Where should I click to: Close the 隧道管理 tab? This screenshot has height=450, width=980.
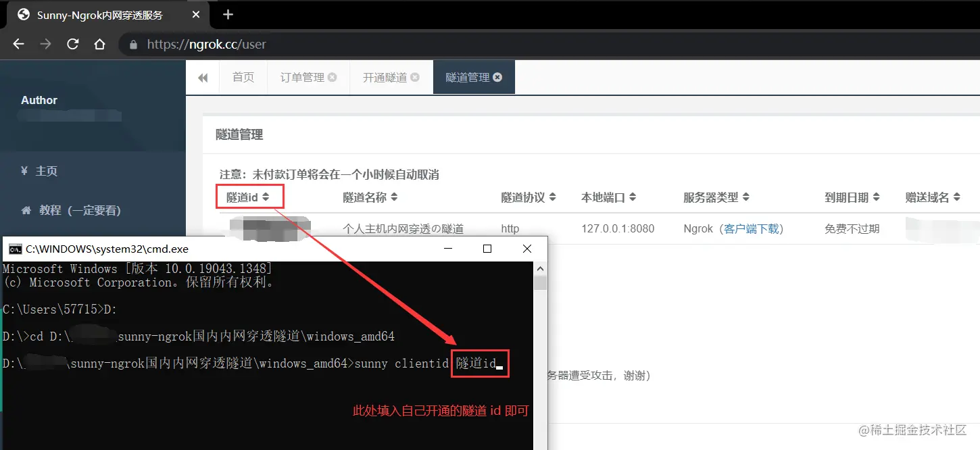pos(497,78)
